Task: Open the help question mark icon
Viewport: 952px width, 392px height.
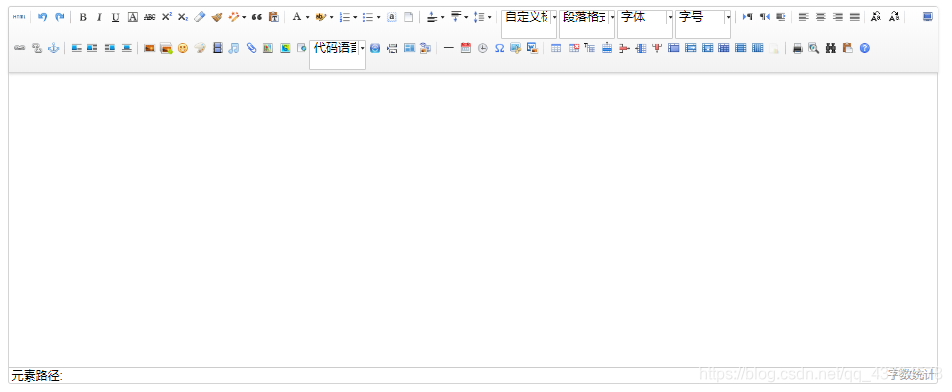Action: coord(865,48)
